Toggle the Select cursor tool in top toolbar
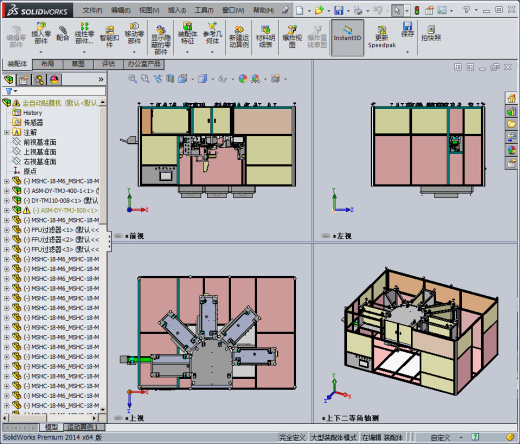 pyautogui.click(x=396, y=10)
